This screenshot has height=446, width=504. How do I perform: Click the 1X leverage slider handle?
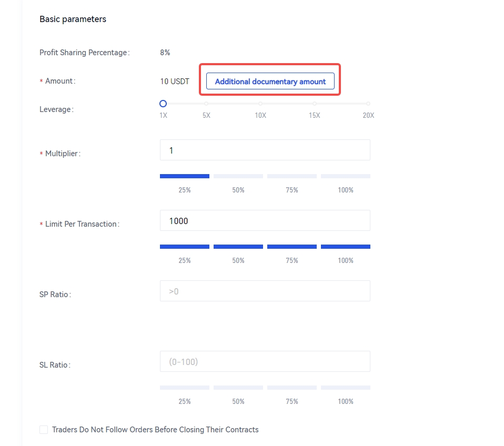[163, 104]
